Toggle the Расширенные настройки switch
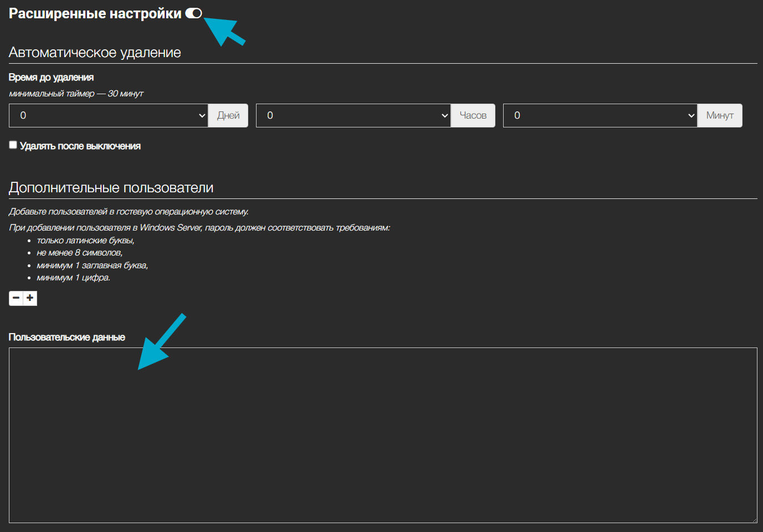Screen dimensions: 763x532 (193, 13)
